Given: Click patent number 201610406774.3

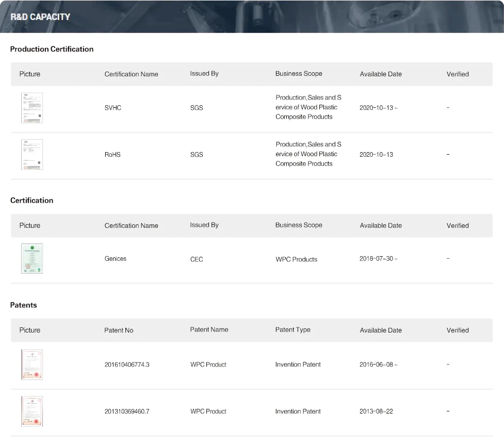Looking at the screenshot, I should 127,365.
